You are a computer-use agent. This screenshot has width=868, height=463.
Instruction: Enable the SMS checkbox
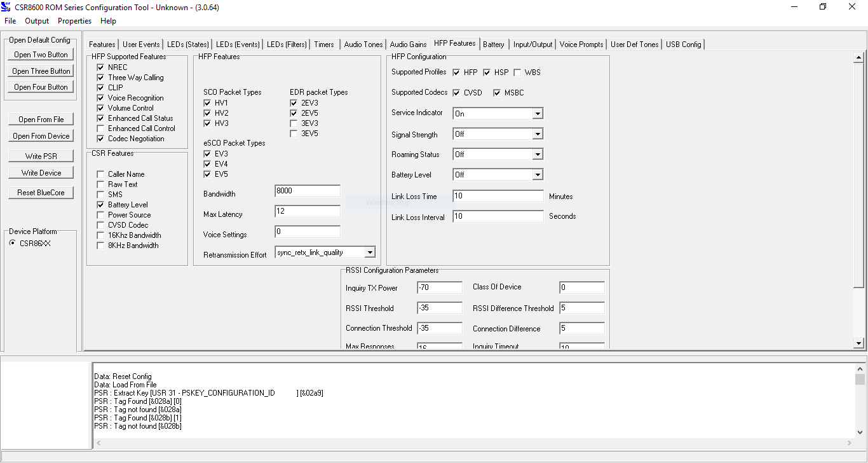click(x=100, y=195)
